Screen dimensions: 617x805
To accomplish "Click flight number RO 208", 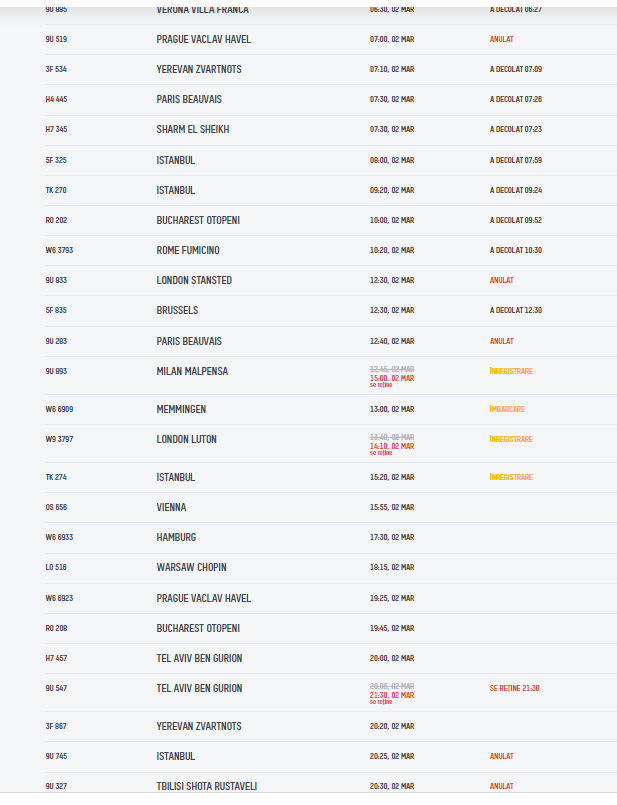I will pyautogui.click(x=56, y=628).
